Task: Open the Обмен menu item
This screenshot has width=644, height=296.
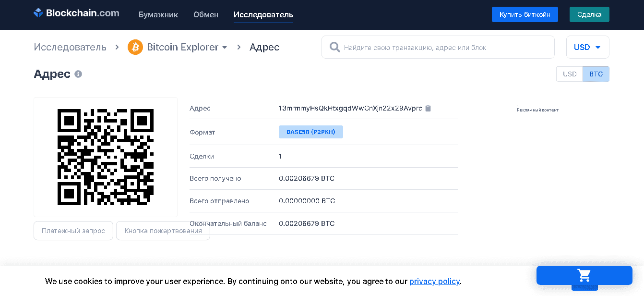Action: coord(206,14)
